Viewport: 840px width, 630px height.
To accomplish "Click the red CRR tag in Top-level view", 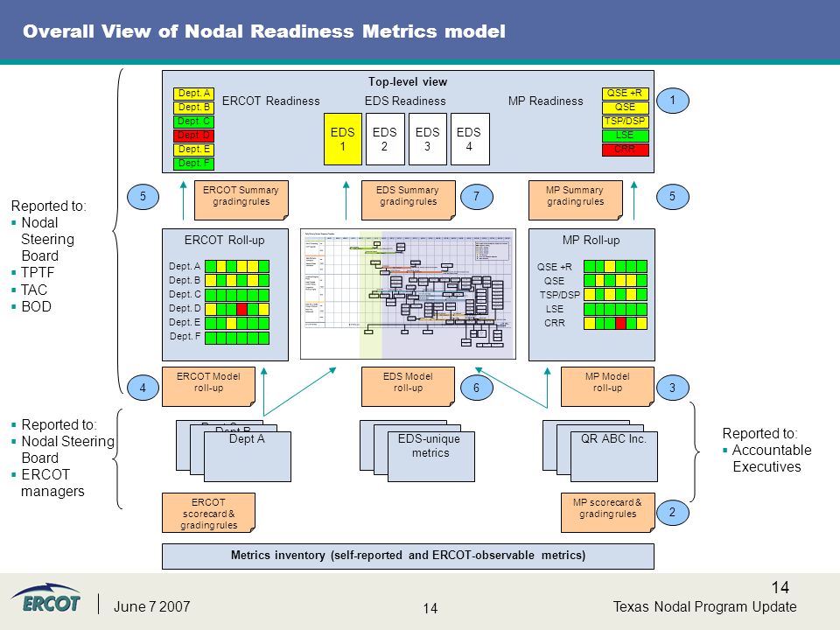I will (625, 150).
